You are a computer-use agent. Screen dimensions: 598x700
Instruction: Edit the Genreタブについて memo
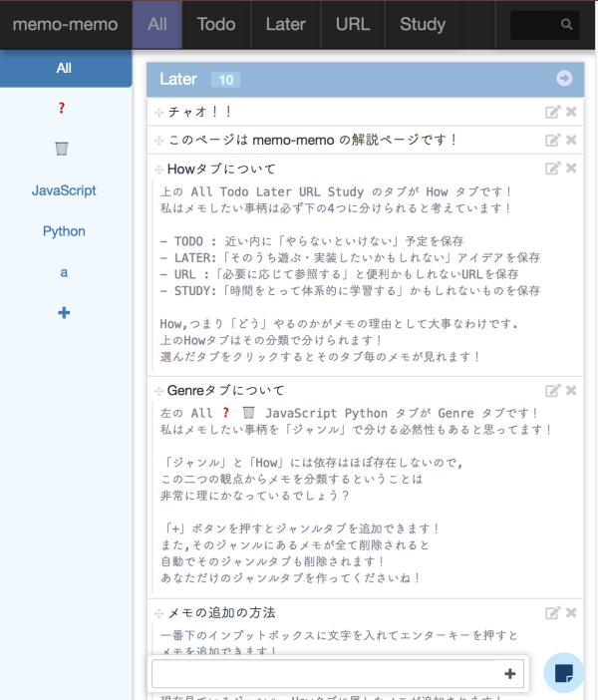pyautogui.click(x=552, y=391)
